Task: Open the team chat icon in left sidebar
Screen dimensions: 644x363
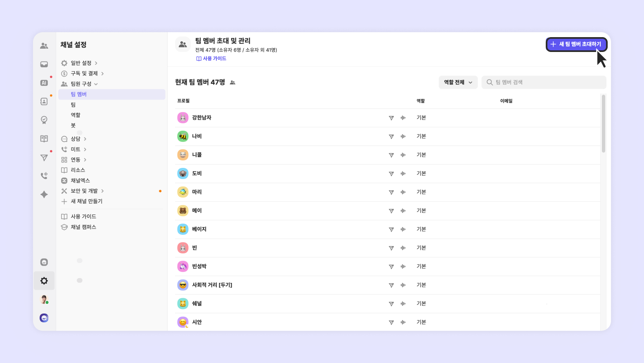Action: coord(44,46)
